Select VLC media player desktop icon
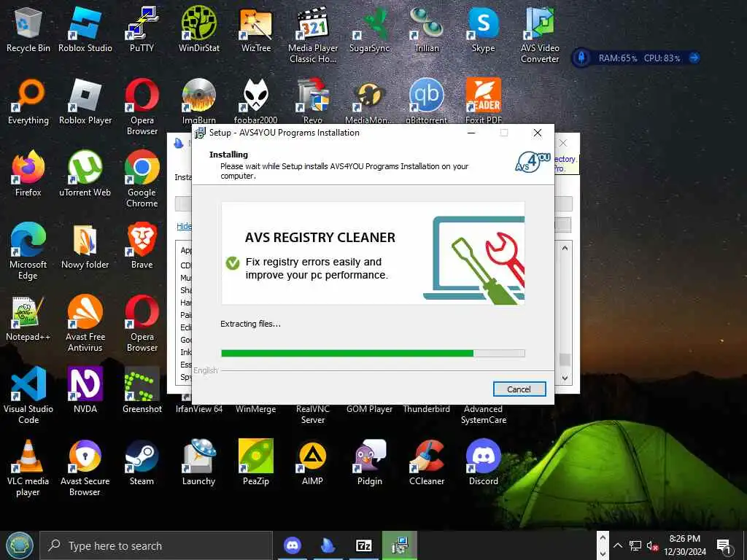 28,468
